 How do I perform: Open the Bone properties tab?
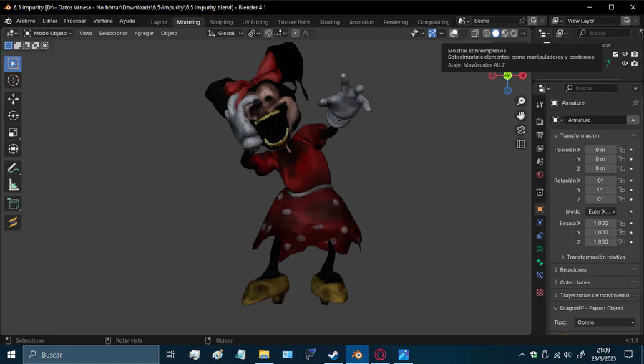coord(540,262)
